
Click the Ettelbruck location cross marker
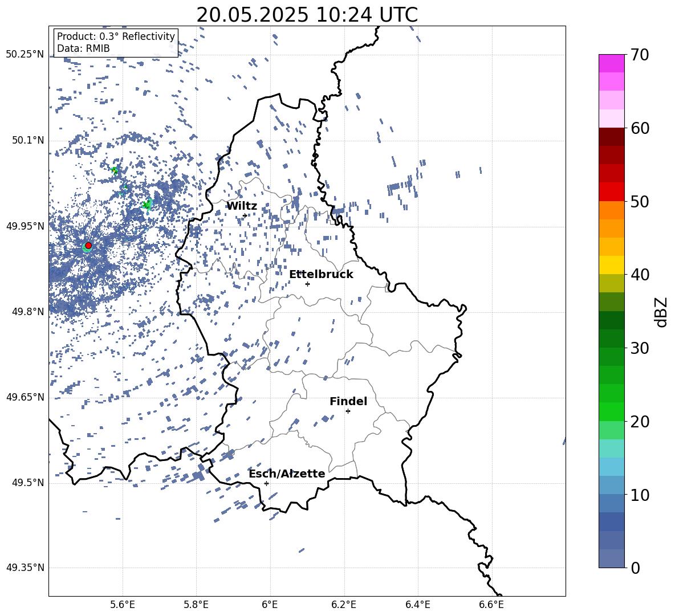tap(307, 284)
